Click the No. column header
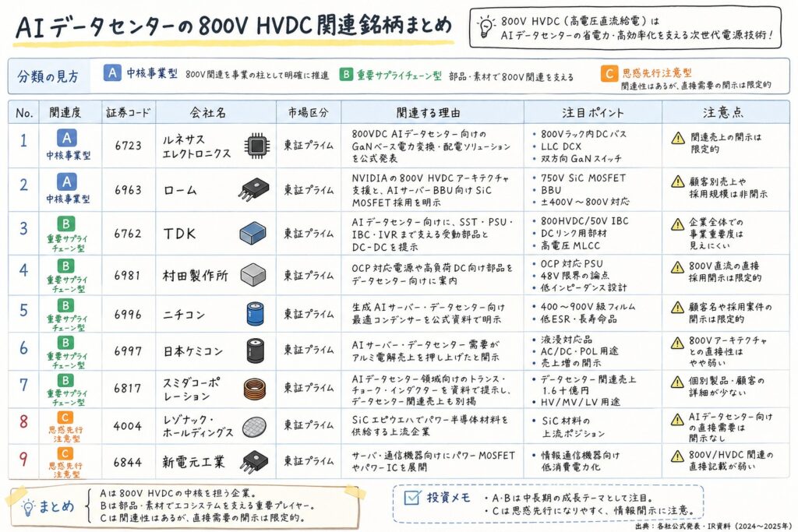Screen dimensions: 798x532 [x=24, y=113]
